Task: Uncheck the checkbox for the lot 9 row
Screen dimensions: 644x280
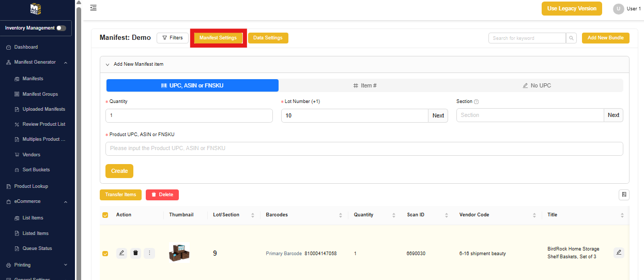Action: coord(105,254)
